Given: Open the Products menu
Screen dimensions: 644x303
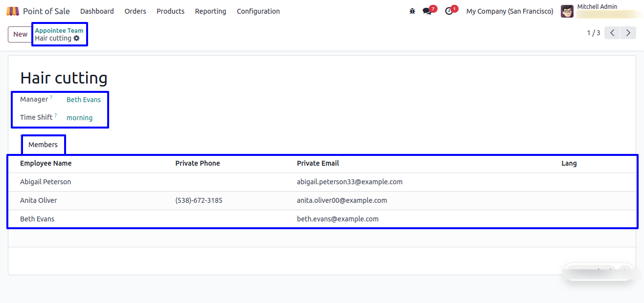Looking at the screenshot, I should click(170, 11).
